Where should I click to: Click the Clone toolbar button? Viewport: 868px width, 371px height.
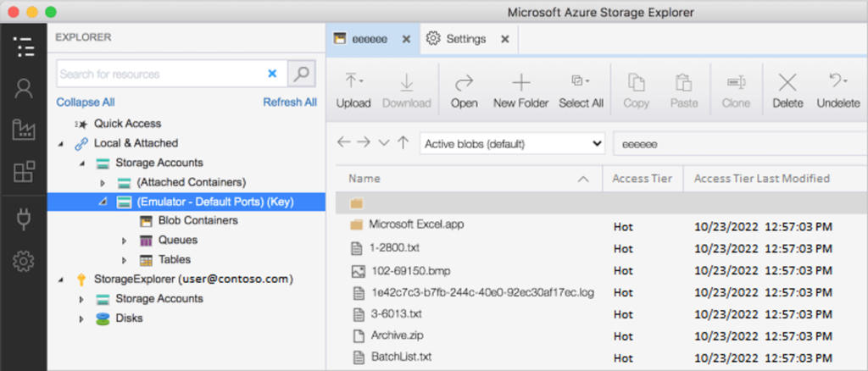[x=736, y=90]
